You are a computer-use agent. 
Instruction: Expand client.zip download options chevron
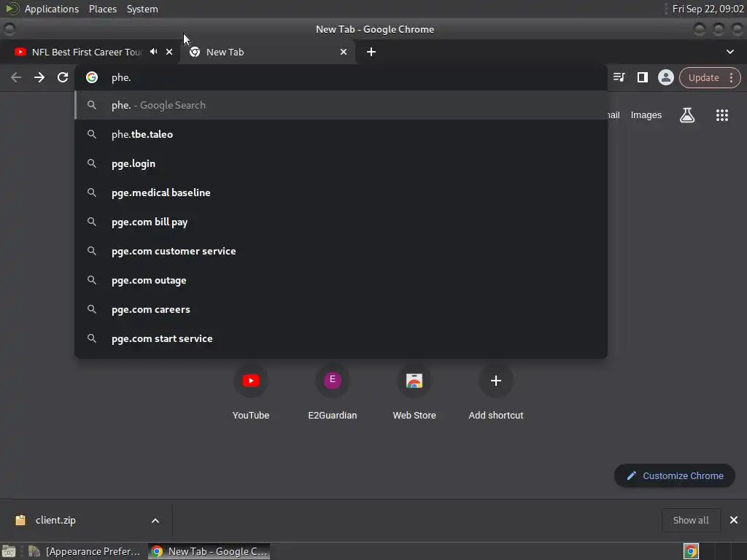click(155, 521)
